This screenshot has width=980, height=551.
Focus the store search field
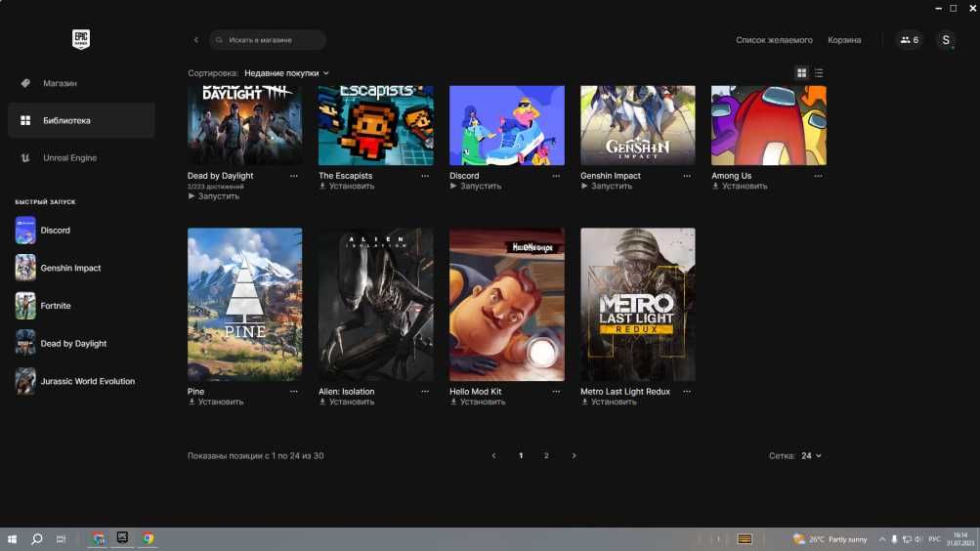268,40
